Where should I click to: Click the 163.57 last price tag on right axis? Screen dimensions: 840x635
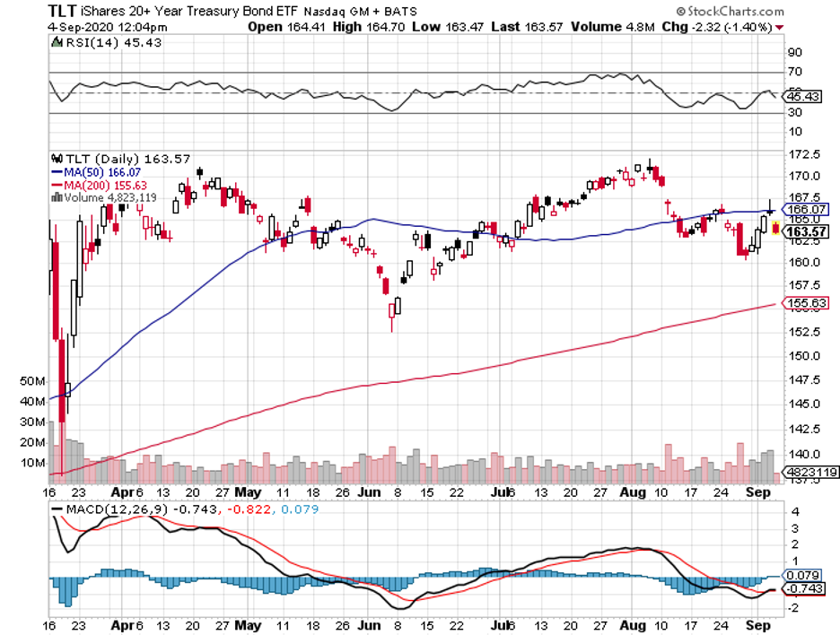(806, 231)
